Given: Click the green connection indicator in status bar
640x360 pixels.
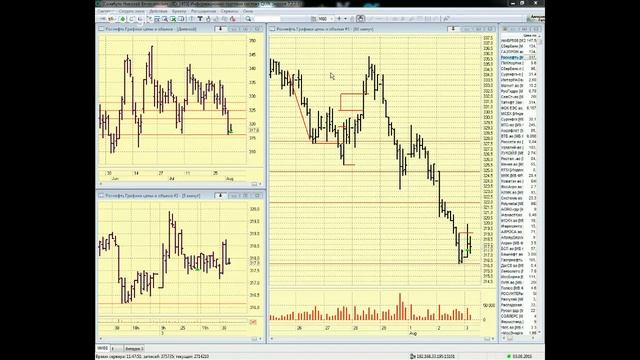Looking at the screenshot, I should point(509,356).
